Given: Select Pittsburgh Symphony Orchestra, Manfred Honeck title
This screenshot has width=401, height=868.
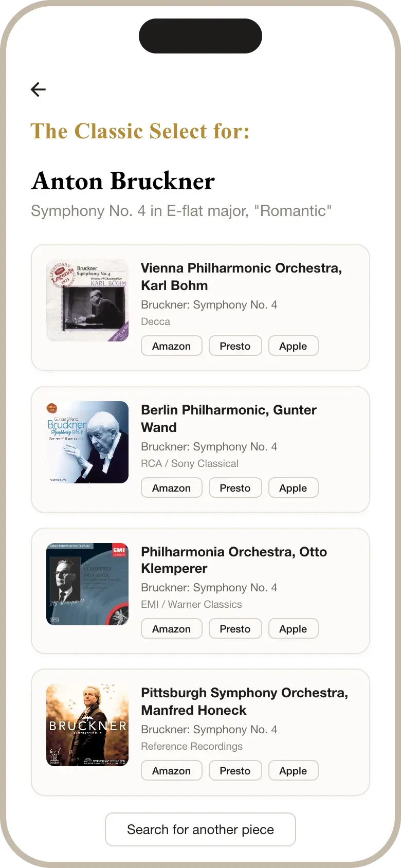Looking at the screenshot, I should (244, 701).
